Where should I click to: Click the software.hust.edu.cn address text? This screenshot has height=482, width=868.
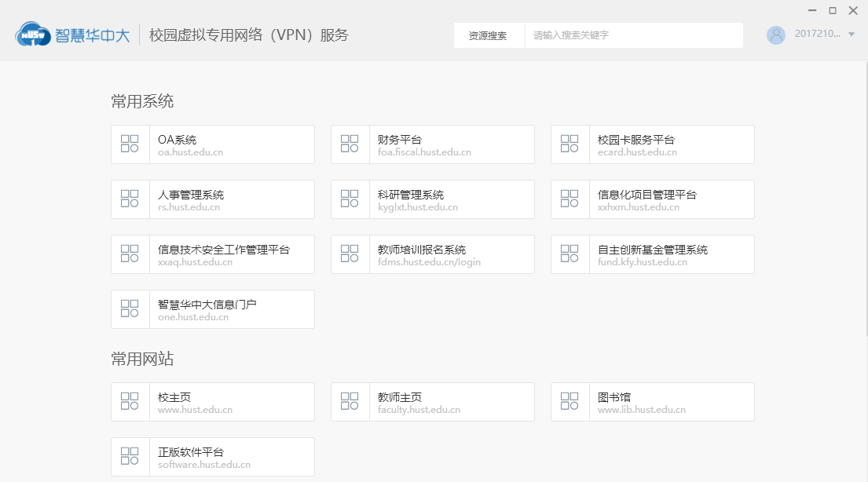[x=204, y=464]
